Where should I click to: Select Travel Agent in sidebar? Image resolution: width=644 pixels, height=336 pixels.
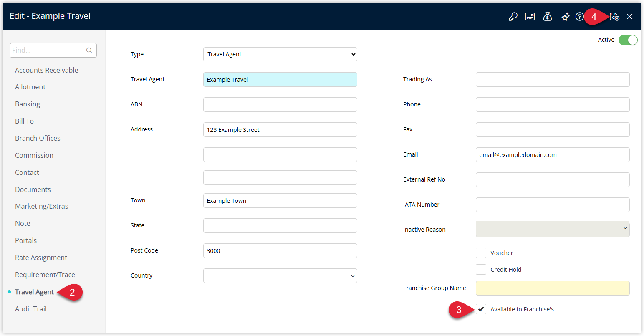[34, 292]
